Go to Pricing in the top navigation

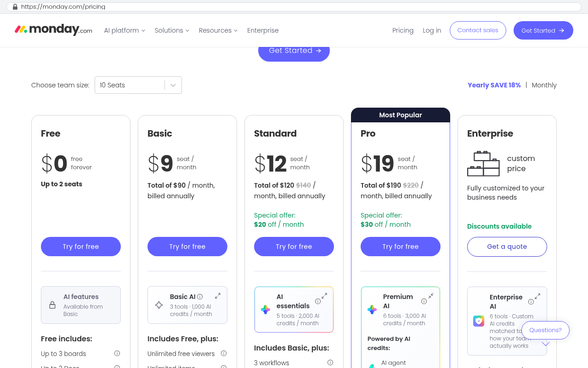coord(403,30)
